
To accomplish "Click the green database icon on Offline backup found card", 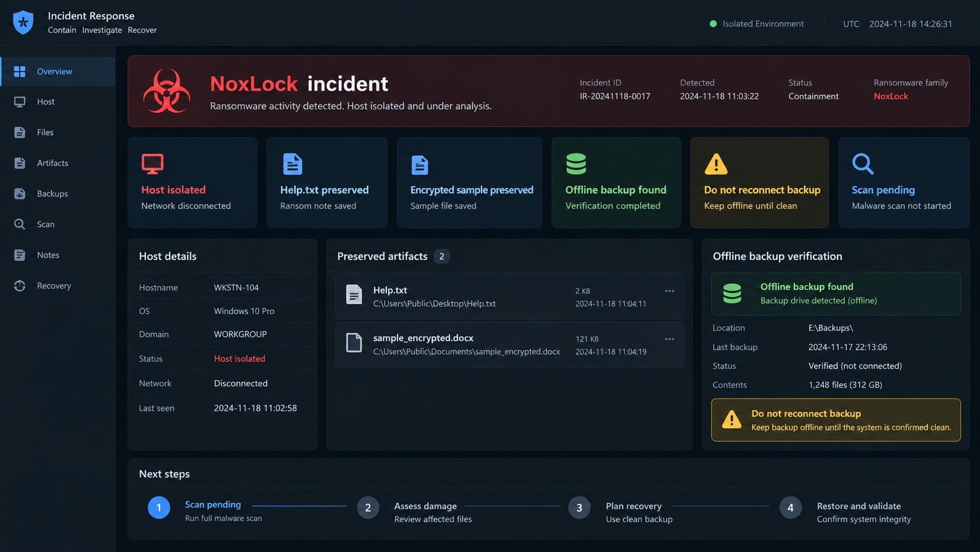I will pyautogui.click(x=576, y=164).
